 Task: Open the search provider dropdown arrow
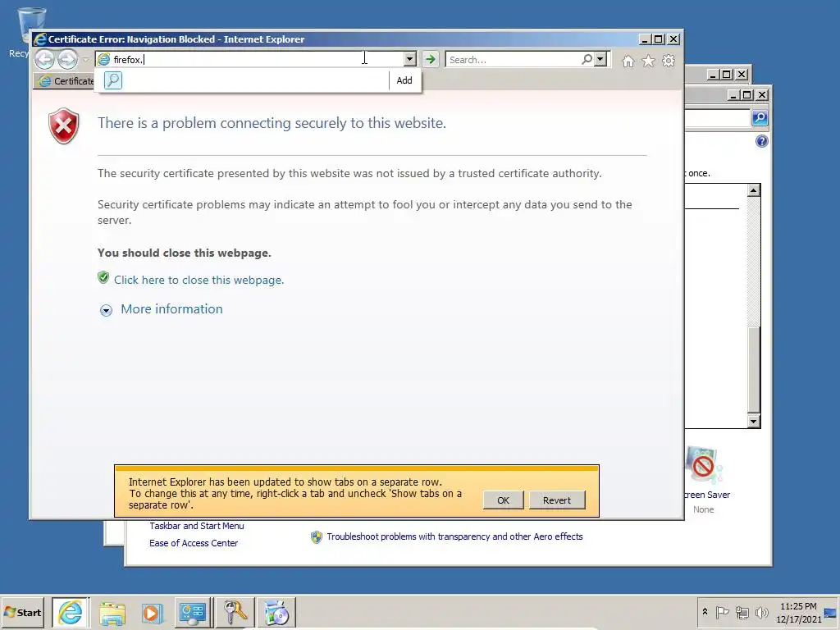(600, 59)
